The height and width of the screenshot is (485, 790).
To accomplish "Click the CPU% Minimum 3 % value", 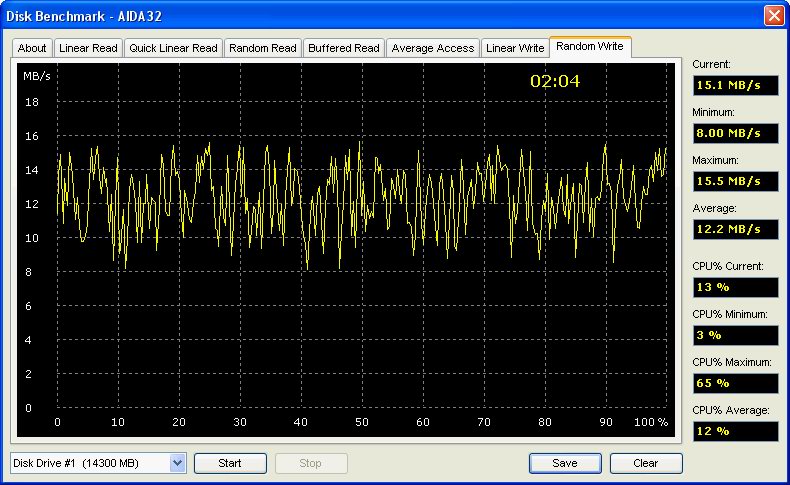I will coord(736,335).
